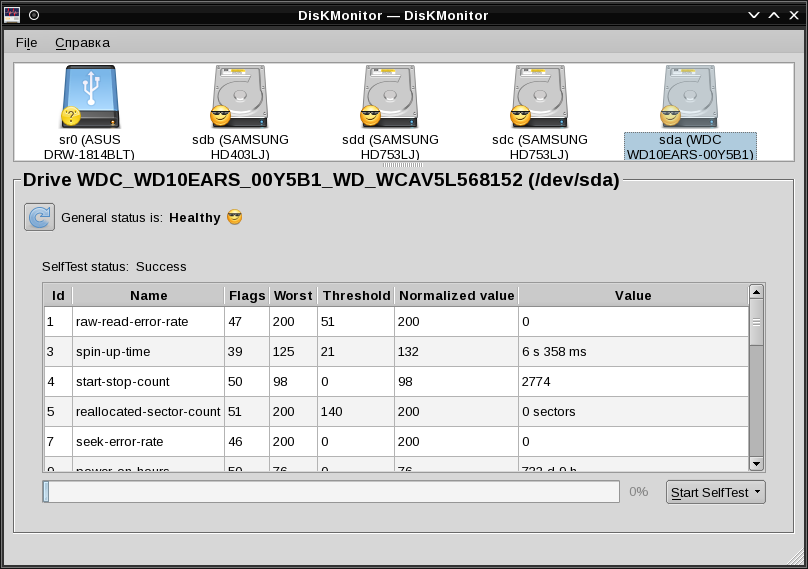This screenshot has height=569, width=808.
Task: Select the sdc SAMSUNG HD753LJ drive icon
Action: 539,98
